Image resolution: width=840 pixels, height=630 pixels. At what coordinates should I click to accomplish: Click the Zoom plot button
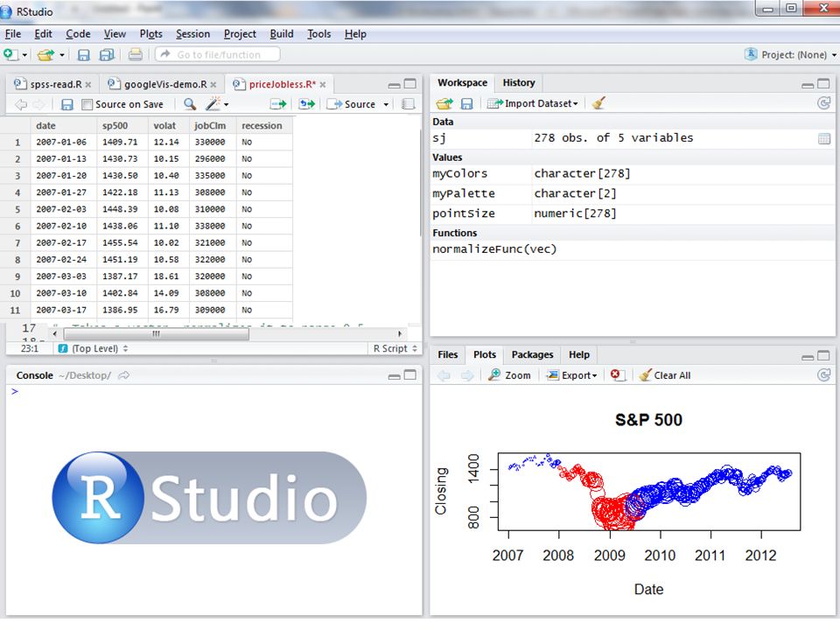pyautogui.click(x=509, y=375)
